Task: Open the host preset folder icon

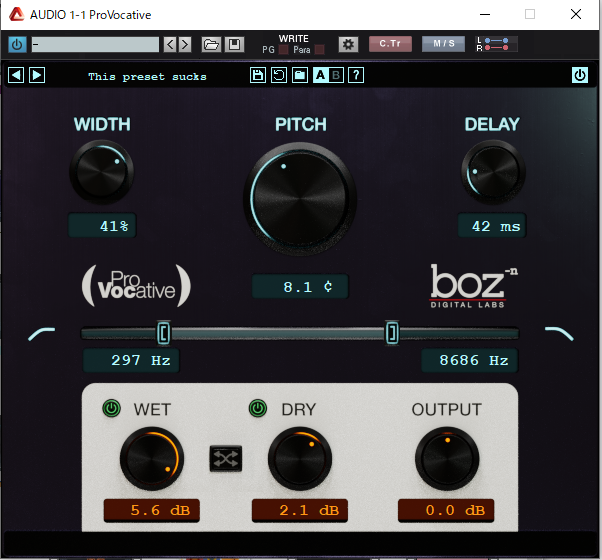Action: coord(211,45)
